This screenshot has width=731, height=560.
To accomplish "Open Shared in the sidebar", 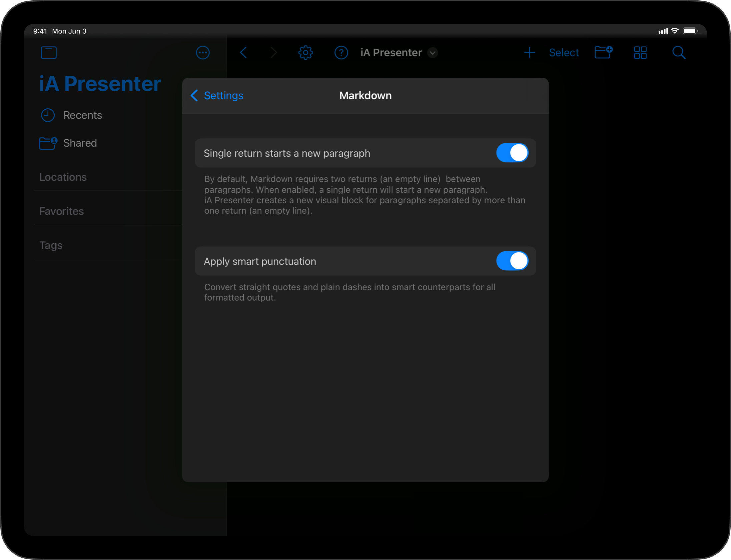I will pos(80,143).
